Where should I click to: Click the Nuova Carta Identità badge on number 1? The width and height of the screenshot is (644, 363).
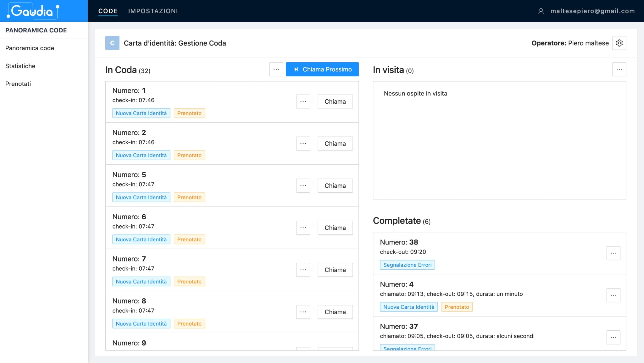coord(141,113)
